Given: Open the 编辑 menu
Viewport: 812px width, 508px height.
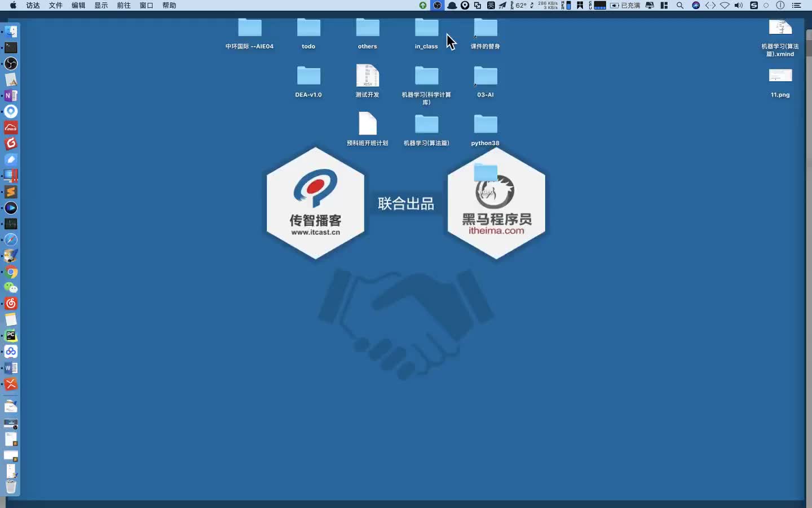Looking at the screenshot, I should [78, 5].
